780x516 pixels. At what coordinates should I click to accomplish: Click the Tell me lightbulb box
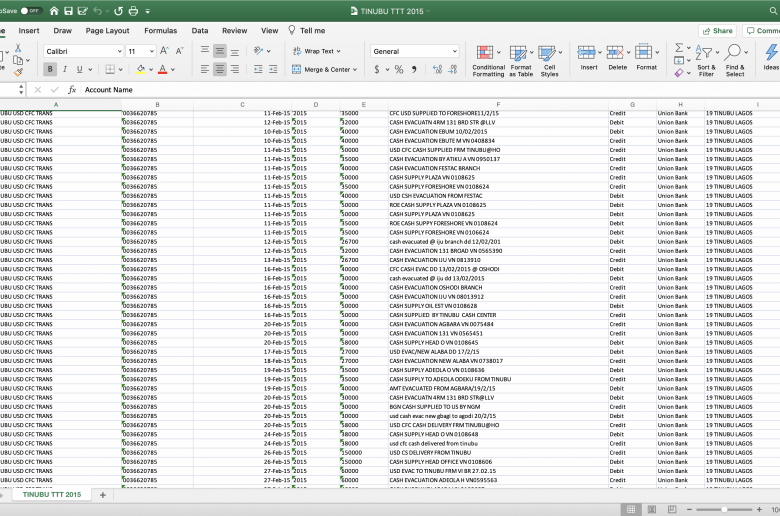click(306, 30)
